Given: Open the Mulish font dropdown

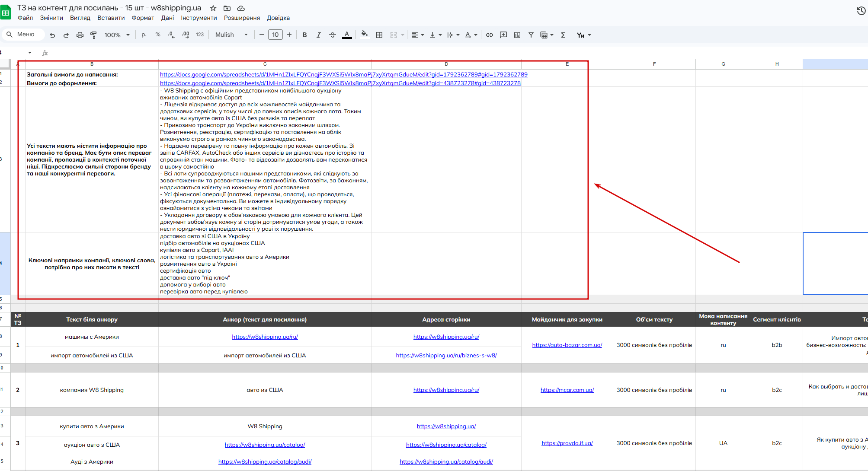Looking at the screenshot, I should point(231,35).
